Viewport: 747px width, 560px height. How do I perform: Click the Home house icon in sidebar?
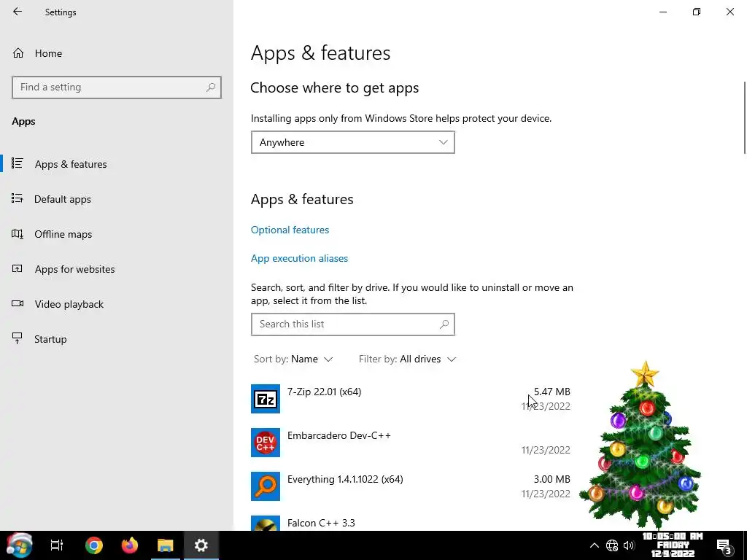coord(18,52)
